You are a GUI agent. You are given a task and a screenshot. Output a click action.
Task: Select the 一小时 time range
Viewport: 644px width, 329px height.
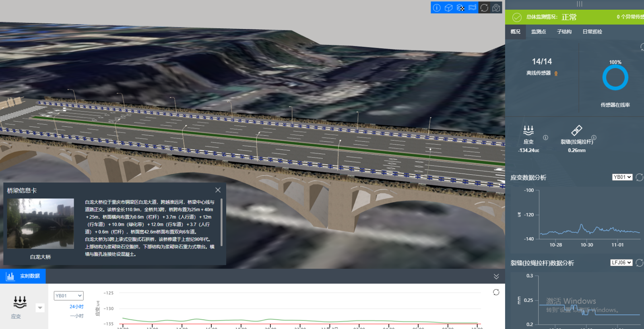pos(76,316)
